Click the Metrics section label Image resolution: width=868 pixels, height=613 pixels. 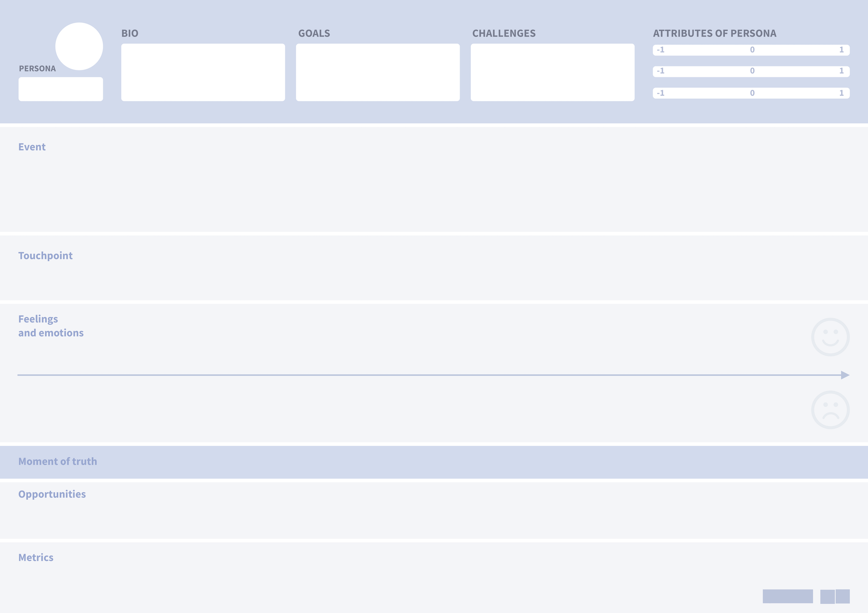(36, 557)
